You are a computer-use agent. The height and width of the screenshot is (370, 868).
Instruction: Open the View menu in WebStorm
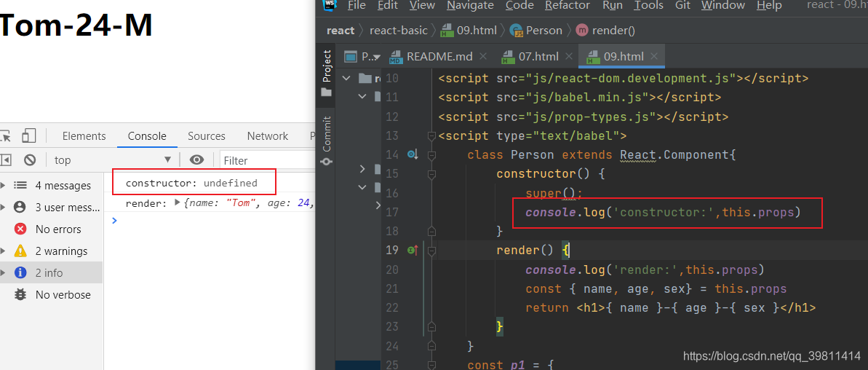click(423, 6)
